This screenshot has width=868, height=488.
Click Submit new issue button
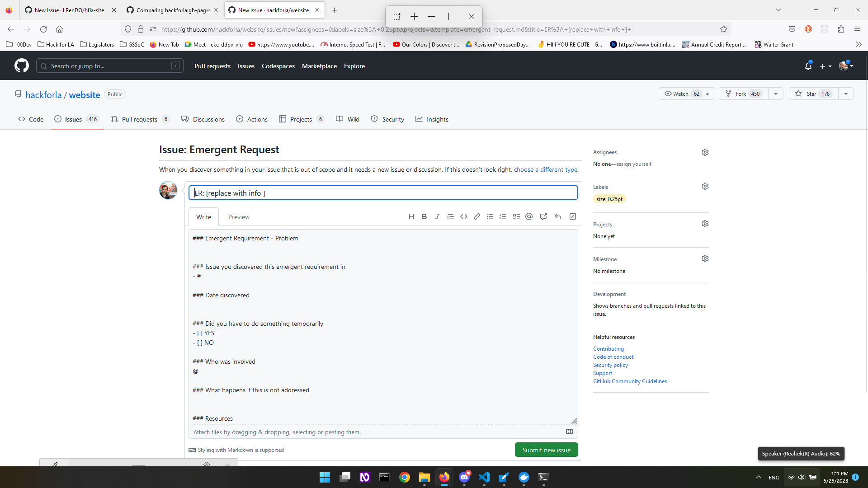(x=546, y=450)
